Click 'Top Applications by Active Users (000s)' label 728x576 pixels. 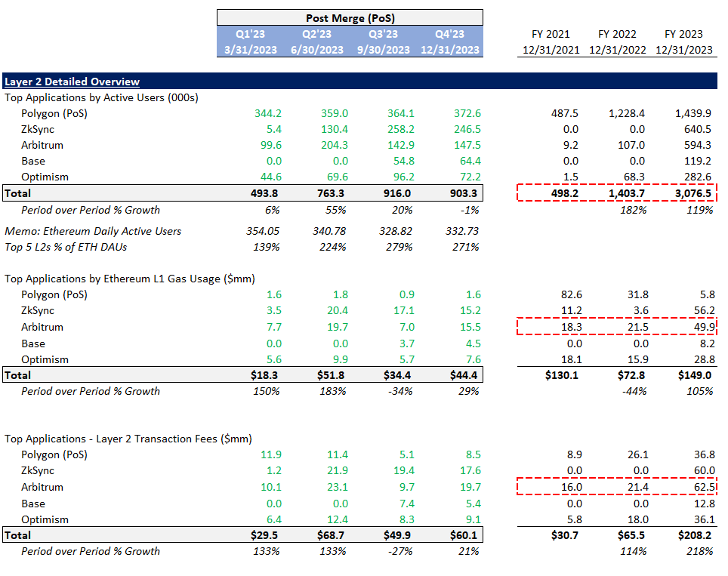click(102, 98)
